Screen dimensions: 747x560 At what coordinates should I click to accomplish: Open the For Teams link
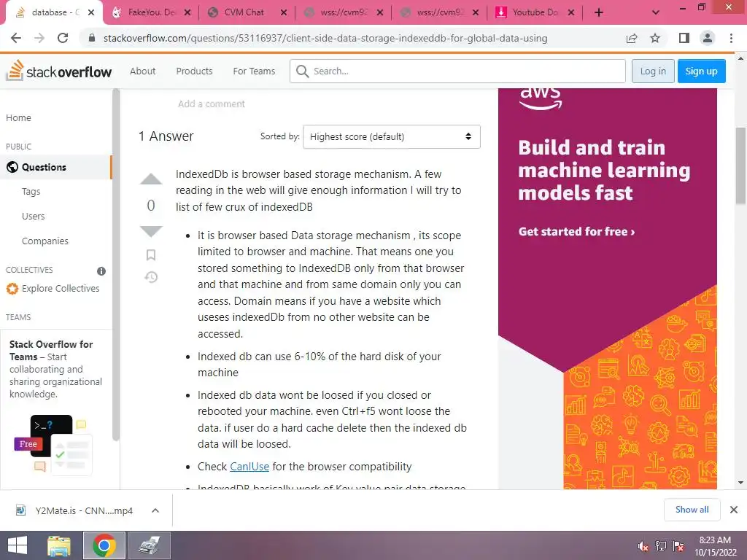click(254, 71)
